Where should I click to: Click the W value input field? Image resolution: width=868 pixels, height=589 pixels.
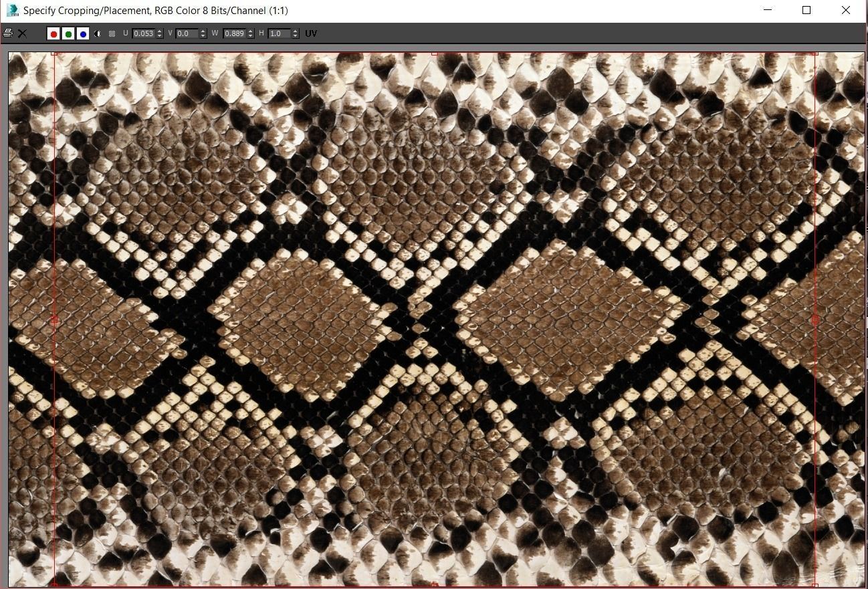(234, 33)
